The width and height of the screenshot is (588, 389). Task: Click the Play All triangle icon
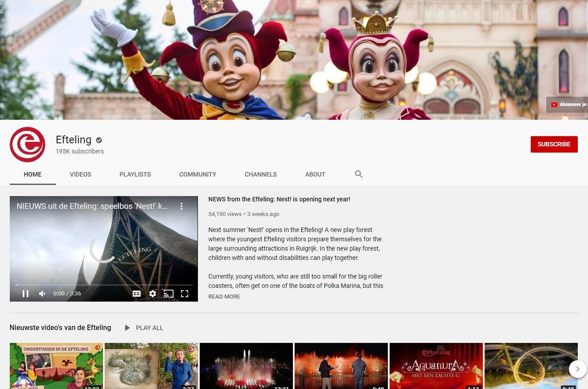coord(127,328)
